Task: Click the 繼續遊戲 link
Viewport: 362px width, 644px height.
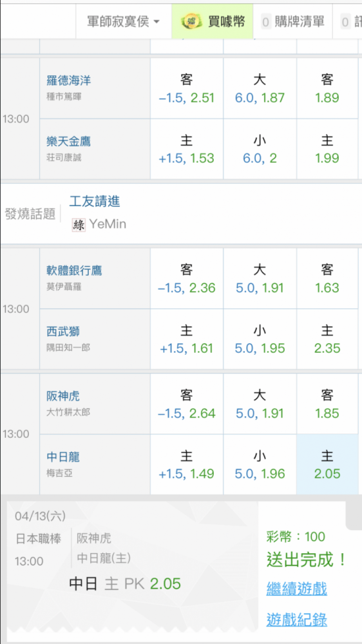Action: point(297,589)
